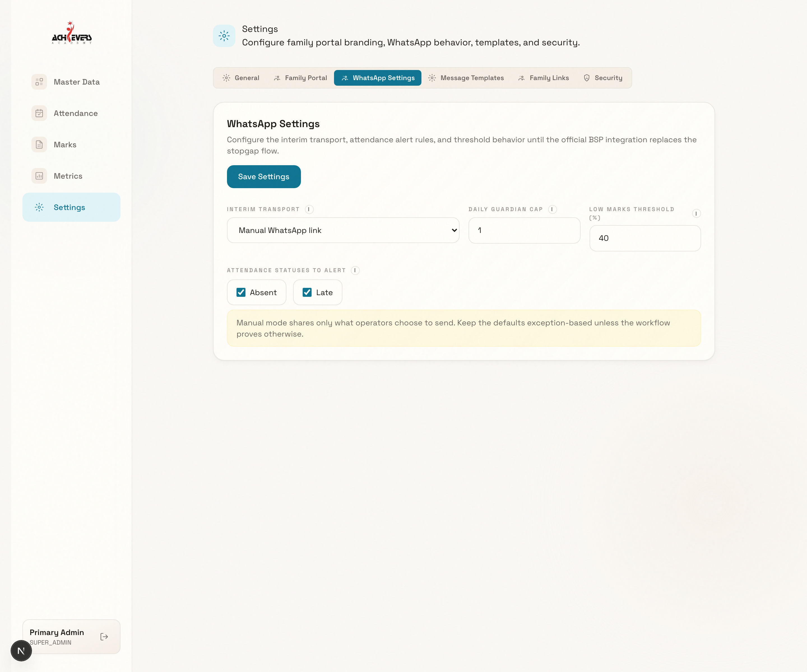Switch to the Message Templates tab
This screenshot has width=807, height=672.
pos(466,78)
